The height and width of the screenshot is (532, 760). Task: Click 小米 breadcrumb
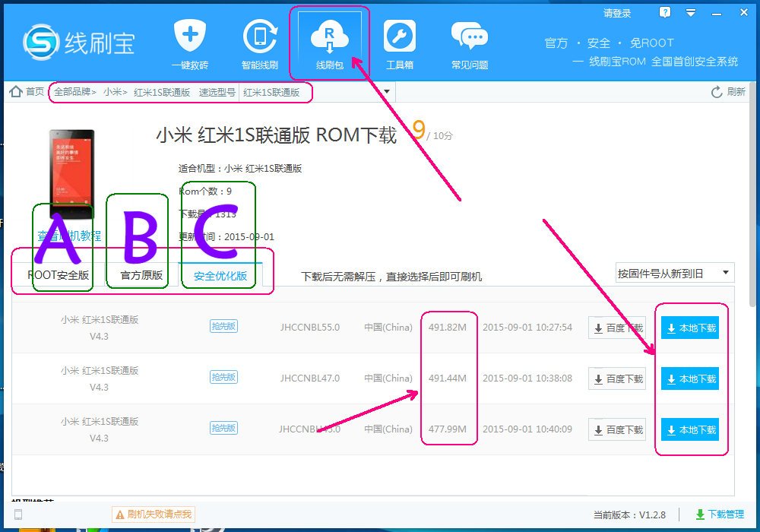click(x=112, y=92)
